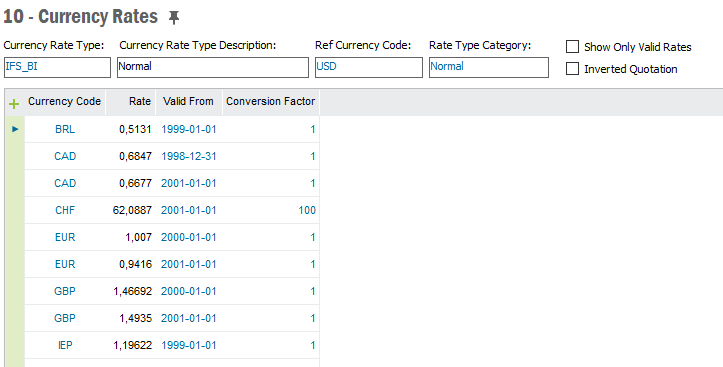
Task: Focus the Currency Rate Type field IFS_BI
Action: tap(57, 67)
